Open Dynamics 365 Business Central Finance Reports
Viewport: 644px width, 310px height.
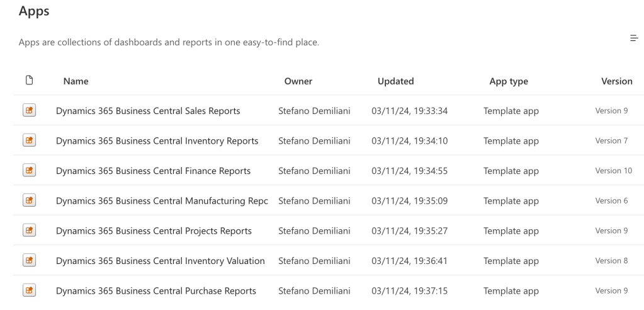(153, 171)
